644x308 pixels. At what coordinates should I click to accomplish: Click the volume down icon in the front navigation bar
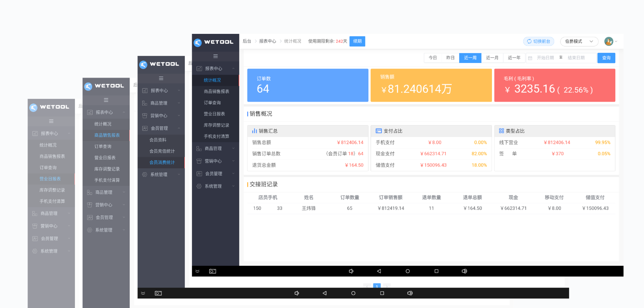(x=351, y=271)
